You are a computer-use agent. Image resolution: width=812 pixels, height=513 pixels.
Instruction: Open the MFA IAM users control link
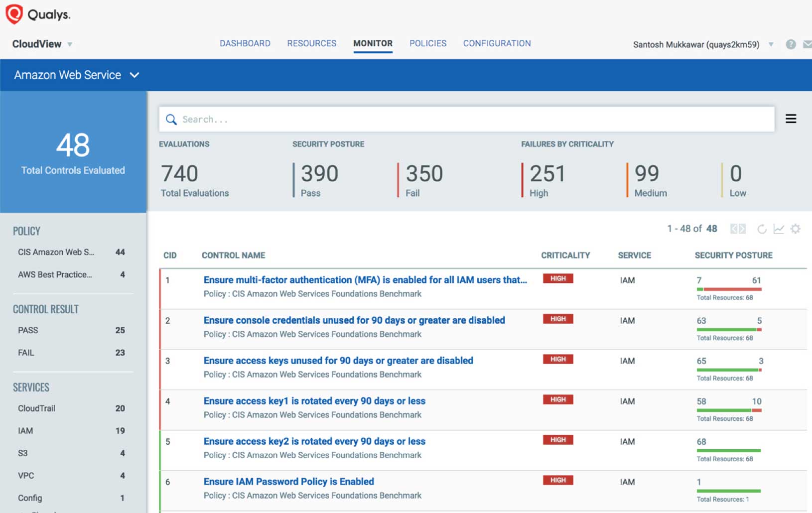(x=364, y=280)
